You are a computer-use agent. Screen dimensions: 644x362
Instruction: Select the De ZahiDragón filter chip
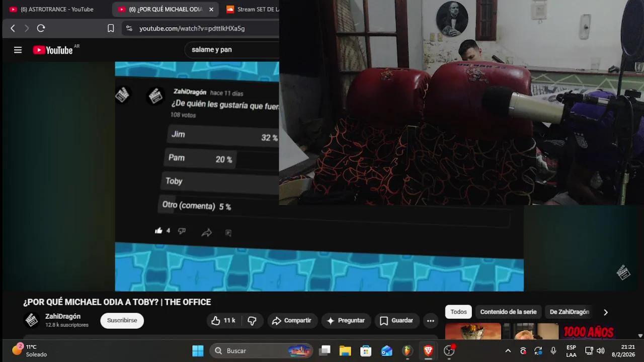tap(569, 312)
